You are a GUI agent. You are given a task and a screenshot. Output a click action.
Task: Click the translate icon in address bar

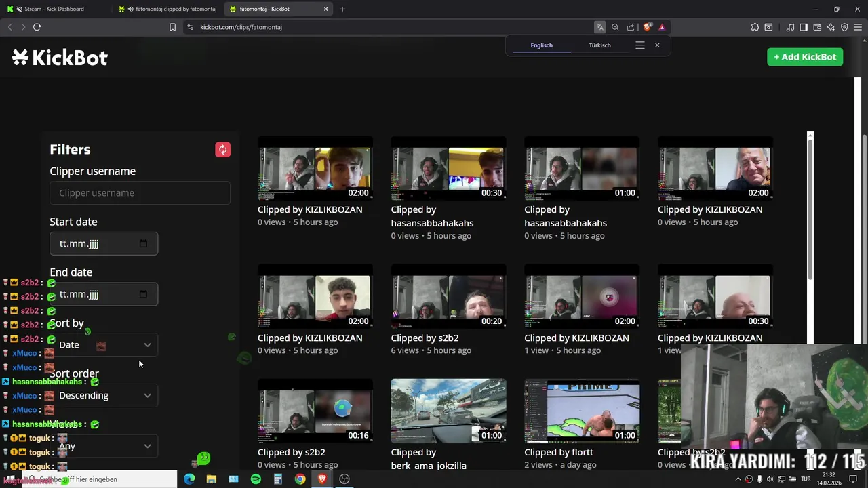click(599, 27)
